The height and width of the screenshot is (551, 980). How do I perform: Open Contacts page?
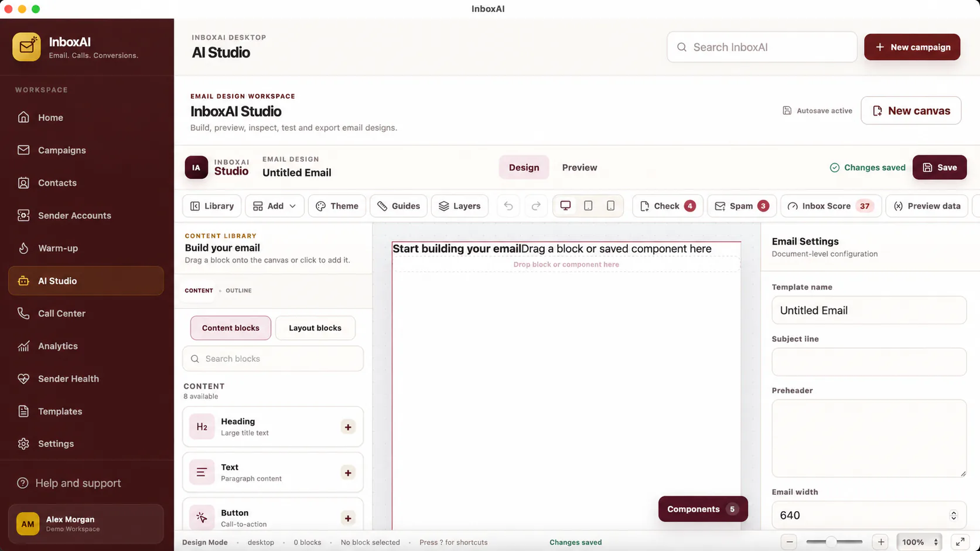(x=86, y=183)
